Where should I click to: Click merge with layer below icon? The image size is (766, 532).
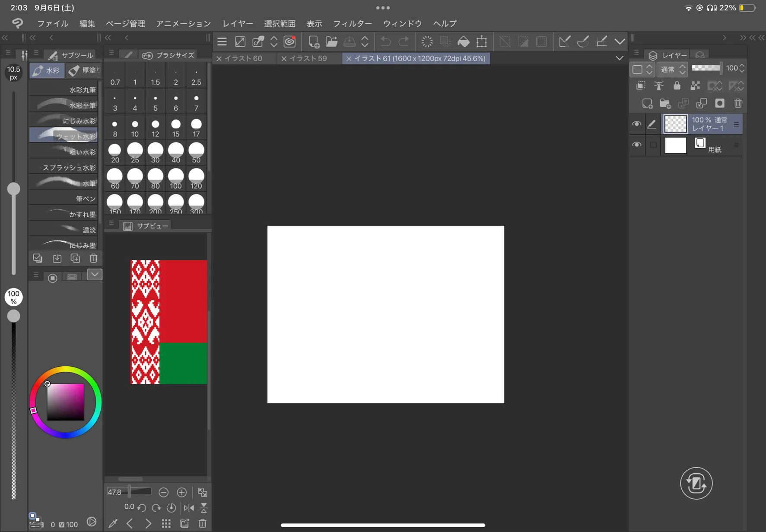[x=702, y=104]
